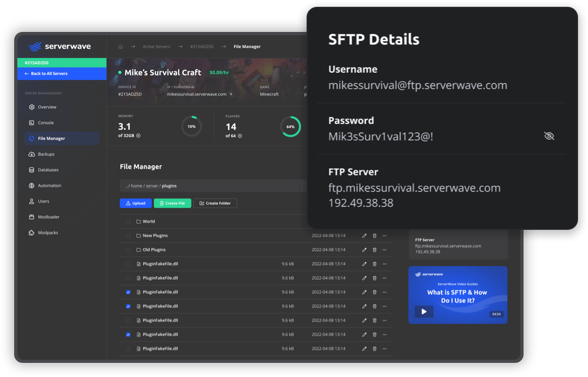
Task: Check the World folder checkbox
Action: pyautogui.click(x=128, y=221)
